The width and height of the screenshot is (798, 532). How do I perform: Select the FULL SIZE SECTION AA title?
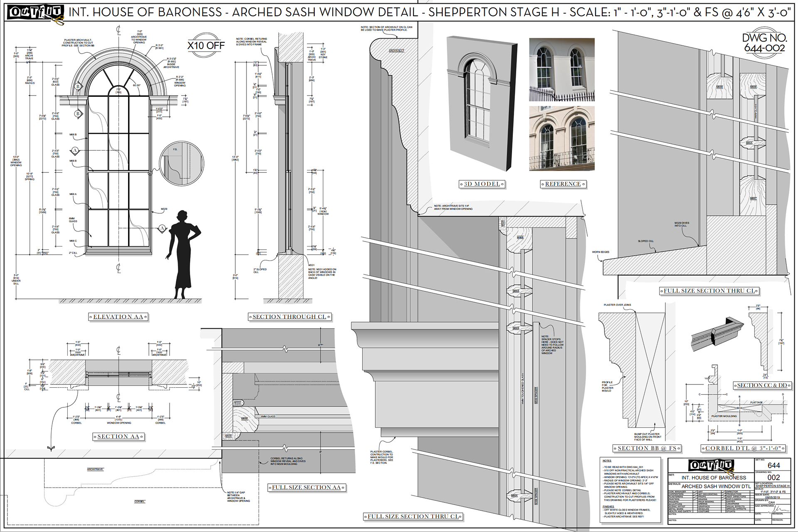coord(306,487)
